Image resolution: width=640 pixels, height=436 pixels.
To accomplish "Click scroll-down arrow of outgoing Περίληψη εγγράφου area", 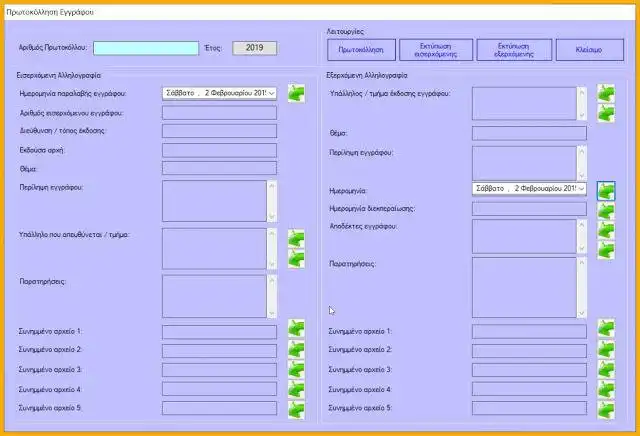I will (582, 176).
